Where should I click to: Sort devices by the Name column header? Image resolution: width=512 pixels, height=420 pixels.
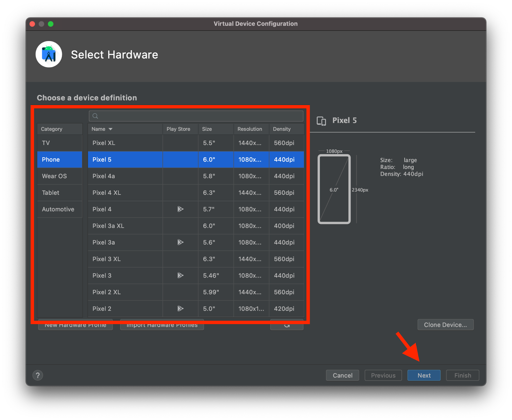[x=125, y=129]
